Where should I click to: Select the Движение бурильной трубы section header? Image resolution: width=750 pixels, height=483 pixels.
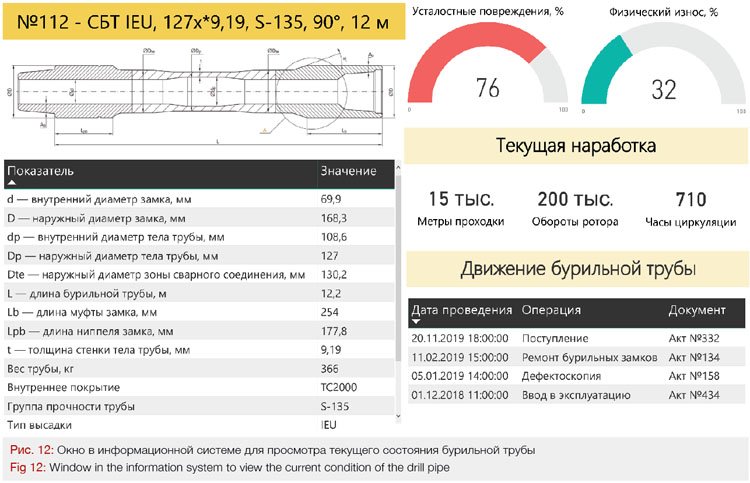pyautogui.click(x=576, y=268)
